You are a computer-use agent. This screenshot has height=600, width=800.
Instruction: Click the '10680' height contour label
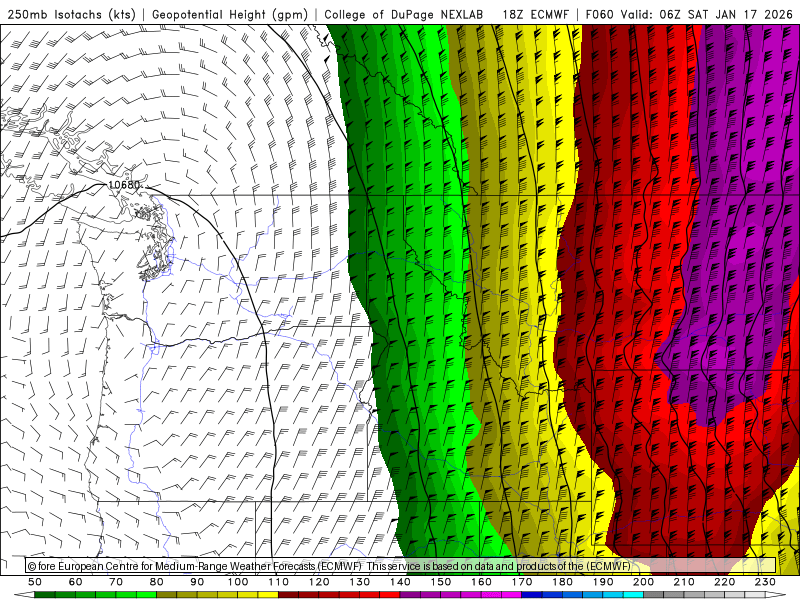(x=124, y=185)
